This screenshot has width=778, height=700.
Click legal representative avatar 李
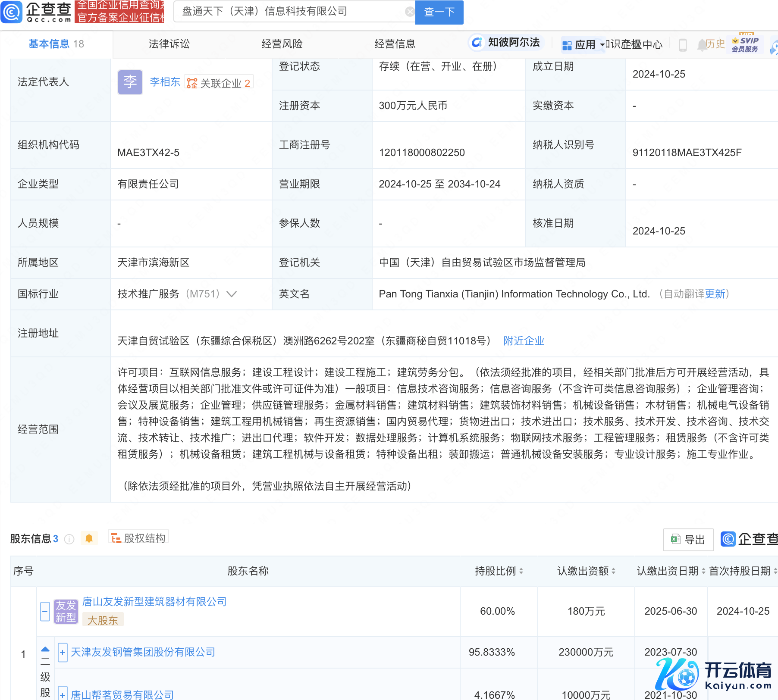click(130, 82)
